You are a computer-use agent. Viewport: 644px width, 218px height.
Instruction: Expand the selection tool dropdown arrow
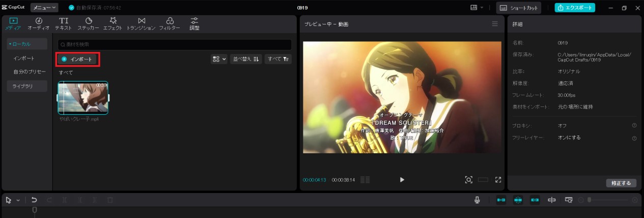(x=18, y=200)
